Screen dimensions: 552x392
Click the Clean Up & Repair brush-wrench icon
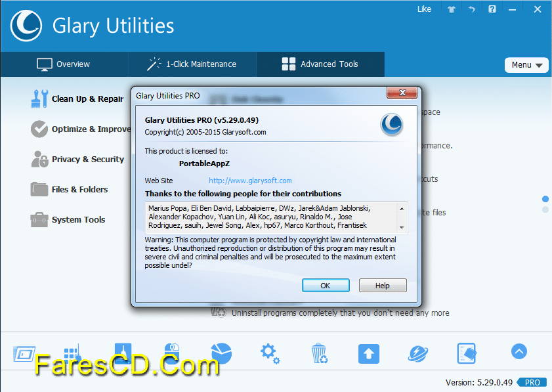click(x=39, y=98)
